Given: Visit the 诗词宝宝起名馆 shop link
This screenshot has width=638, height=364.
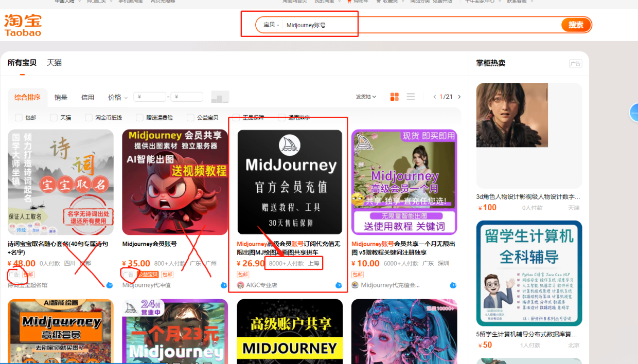Looking at the screenshot, I should 27,285.
